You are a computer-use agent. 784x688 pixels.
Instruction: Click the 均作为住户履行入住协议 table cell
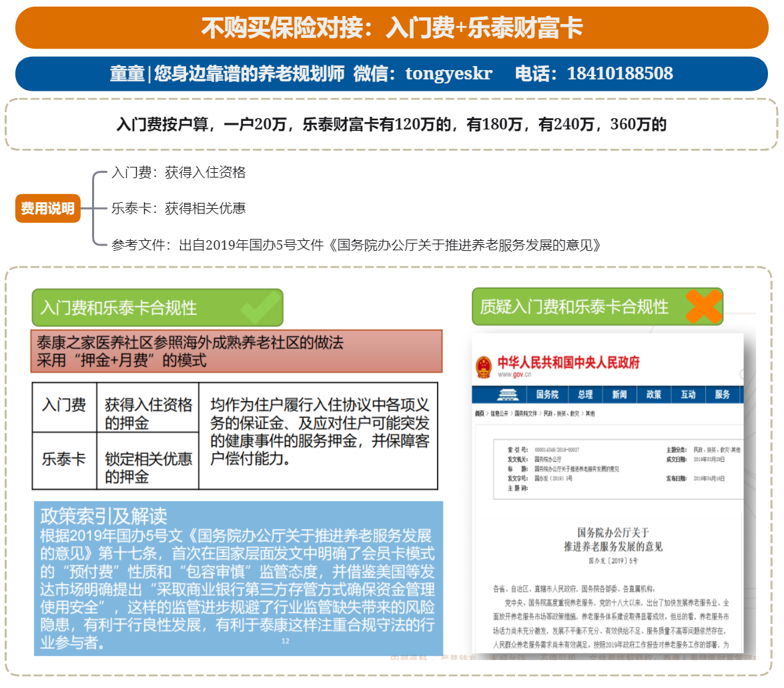pos(318,436)
